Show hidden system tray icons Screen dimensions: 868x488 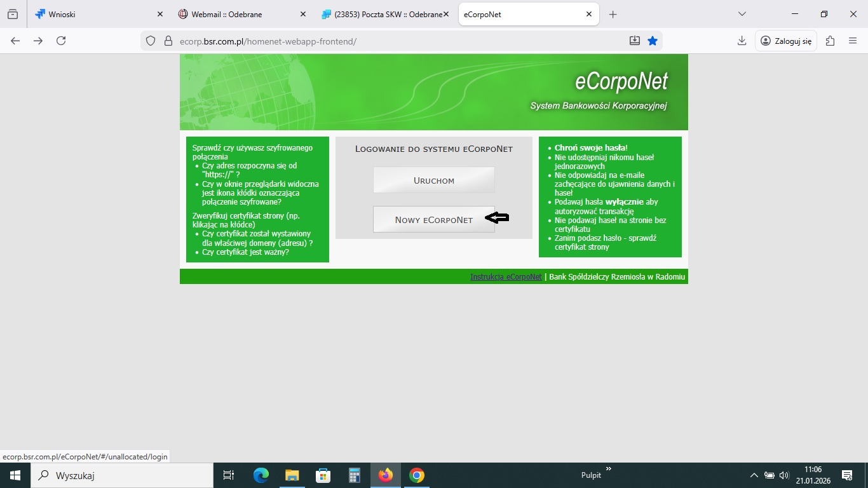(x=754, y=475)
